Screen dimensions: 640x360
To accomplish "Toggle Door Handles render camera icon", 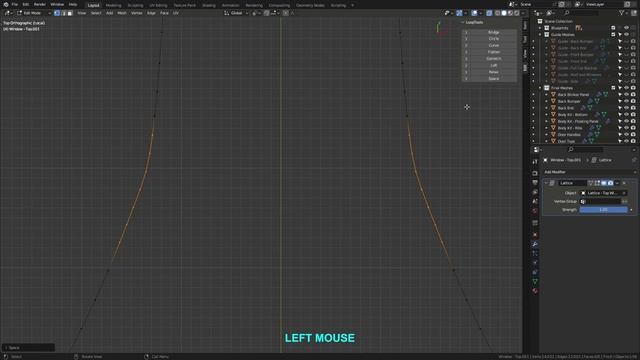I will (633, 135).
